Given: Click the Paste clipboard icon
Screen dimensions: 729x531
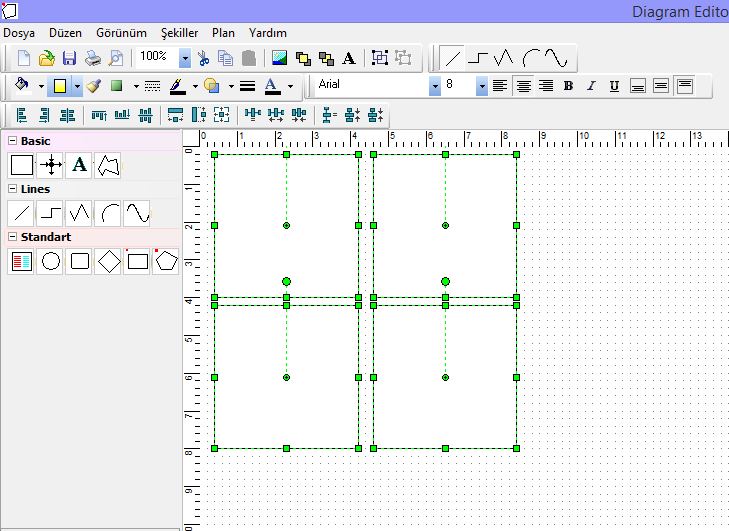Looking at the screenshot, I should click(x=249, y=58).
